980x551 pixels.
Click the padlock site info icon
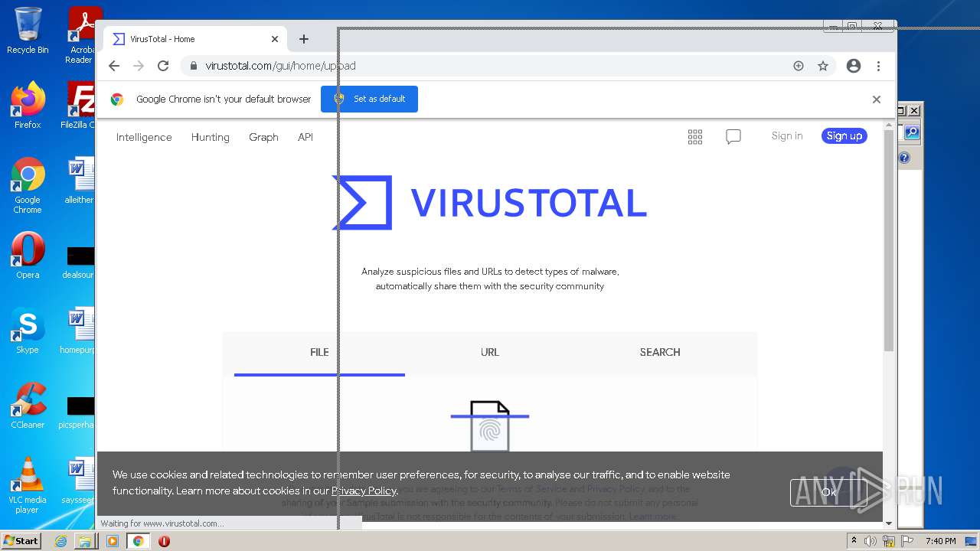point(194,66)
